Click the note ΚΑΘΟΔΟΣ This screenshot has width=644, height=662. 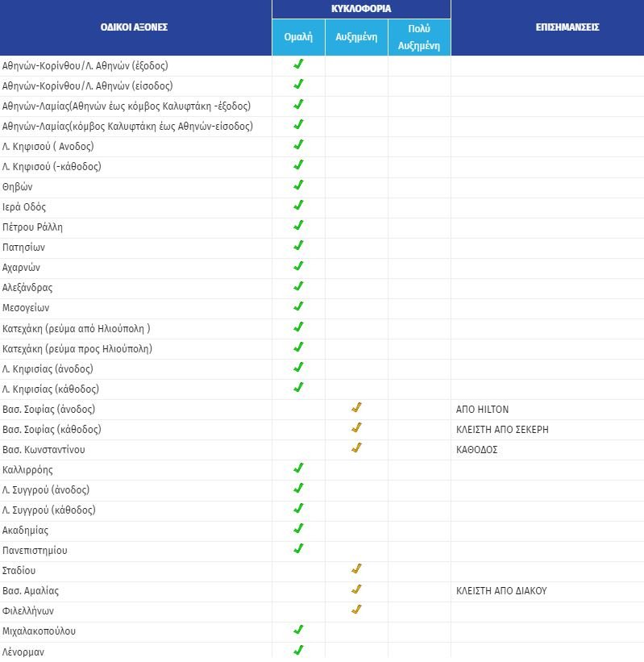(477, 450)
